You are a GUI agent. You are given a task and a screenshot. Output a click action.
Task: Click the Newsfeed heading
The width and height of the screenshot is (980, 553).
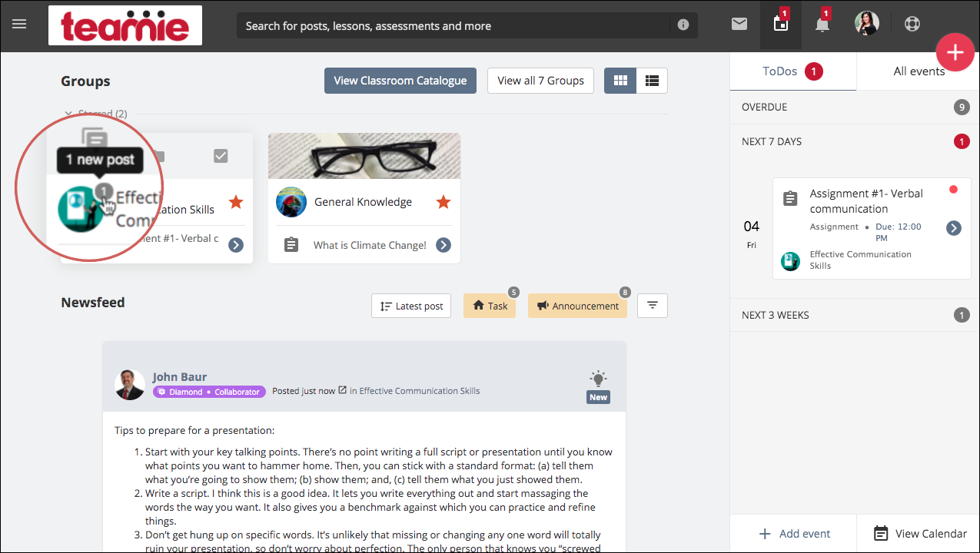pyautogui.click(x=93, y=303)
